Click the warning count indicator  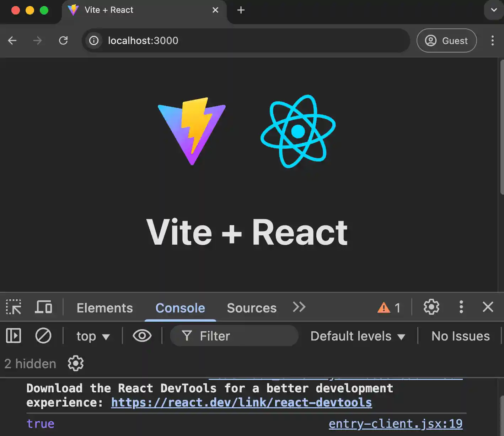[x=389, y=307]
